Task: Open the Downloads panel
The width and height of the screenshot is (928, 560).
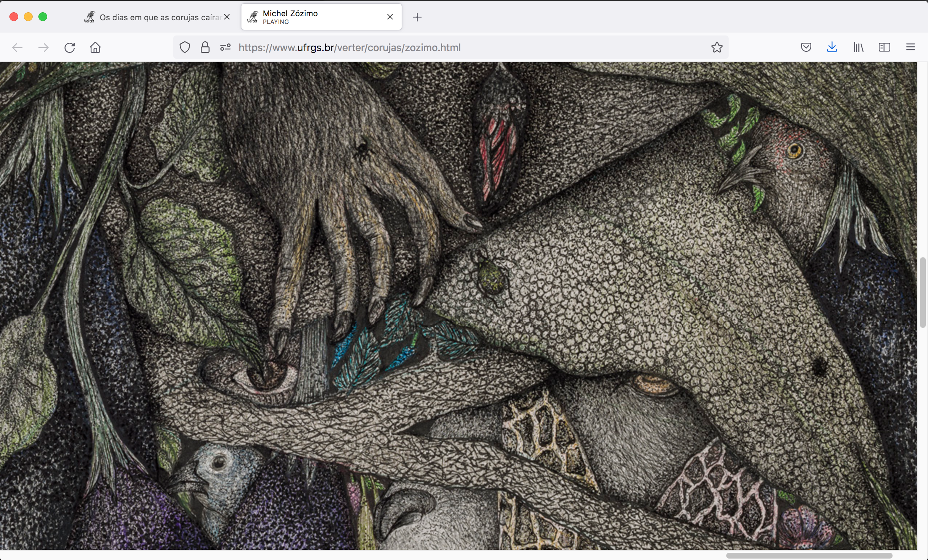Action: (x=832, y=47)
